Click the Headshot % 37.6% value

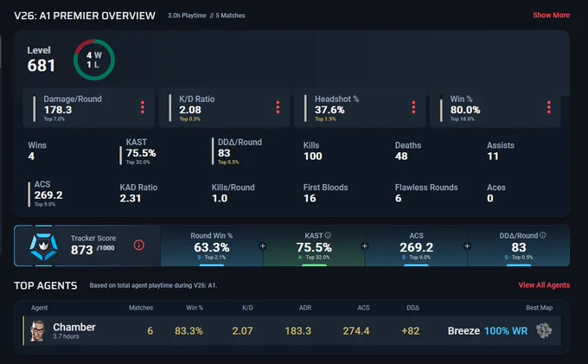coord(329,110)
